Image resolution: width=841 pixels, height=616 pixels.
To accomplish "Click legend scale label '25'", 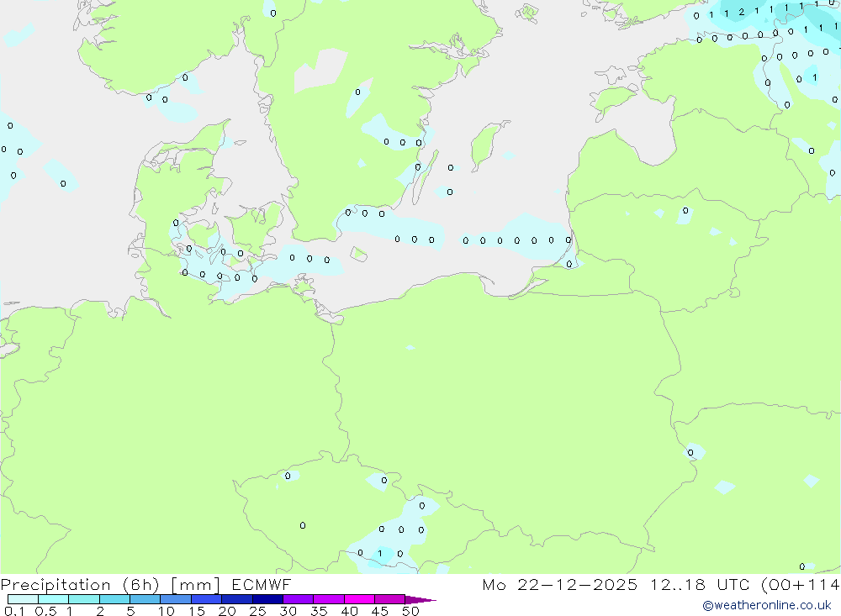I will pyautogui.click(x=258, y=611).
